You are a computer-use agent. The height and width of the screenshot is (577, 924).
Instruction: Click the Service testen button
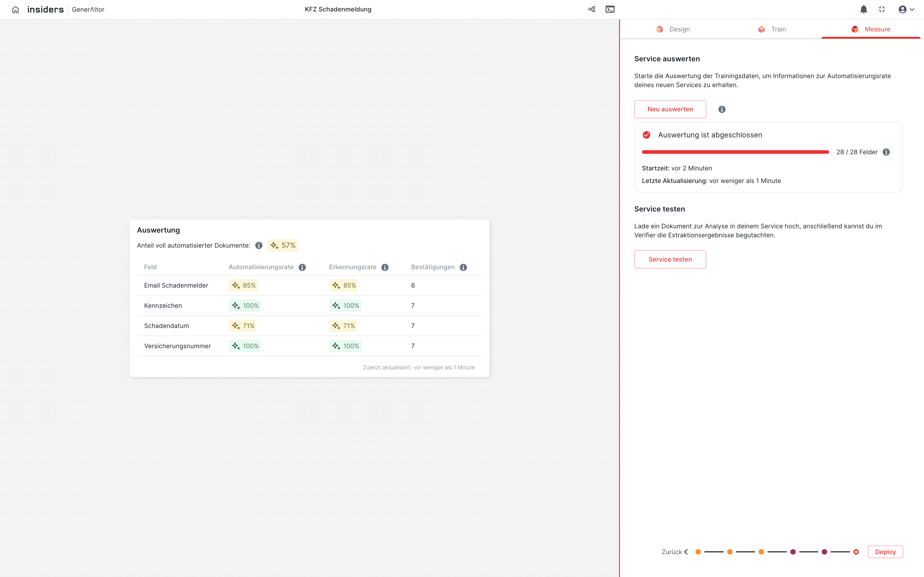(670, 260)
